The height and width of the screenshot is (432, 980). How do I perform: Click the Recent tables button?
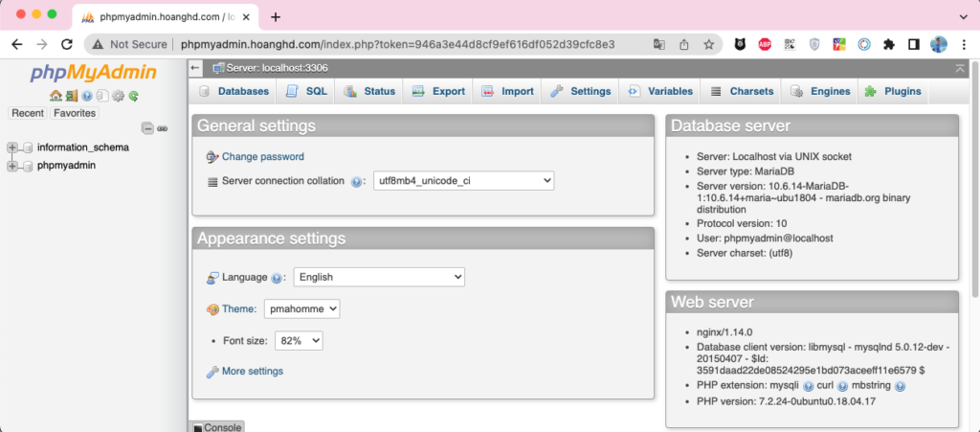[x=28, y=113]
